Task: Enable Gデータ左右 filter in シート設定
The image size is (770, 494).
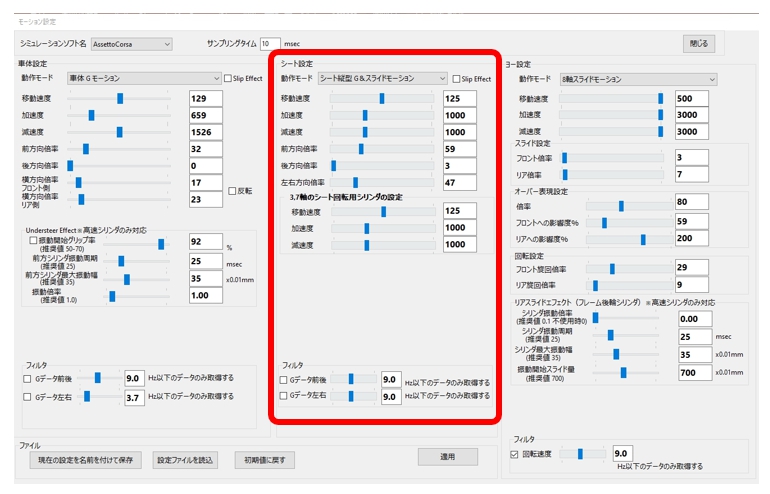Action: click(284, 396)
